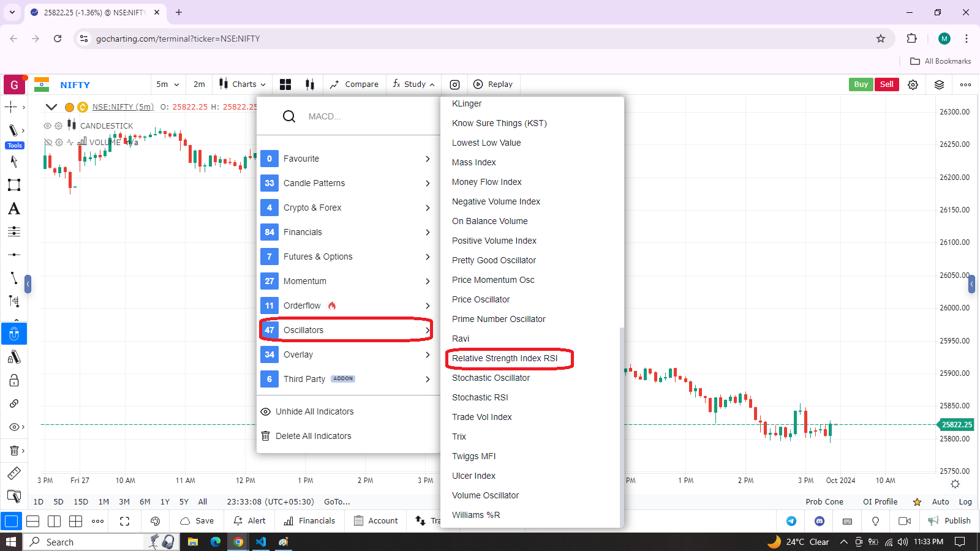This screenshot has height=551, width=980.
Task: Click the green Buy button
Action: 861,84
